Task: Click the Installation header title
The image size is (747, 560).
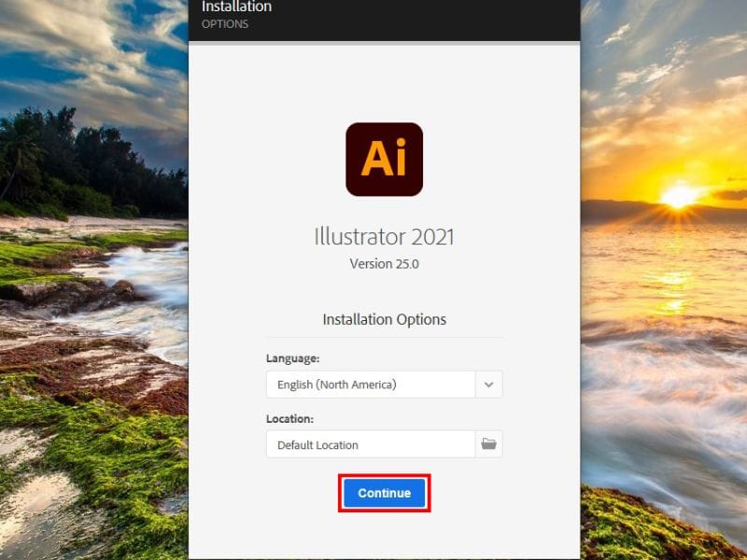Action: click(237, 7)
